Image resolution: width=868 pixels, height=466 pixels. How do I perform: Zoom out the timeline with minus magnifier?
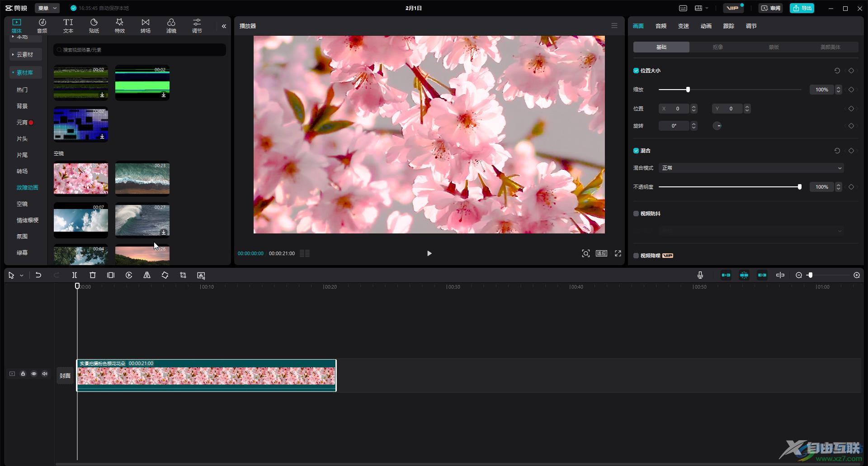(x=799, y=275)
